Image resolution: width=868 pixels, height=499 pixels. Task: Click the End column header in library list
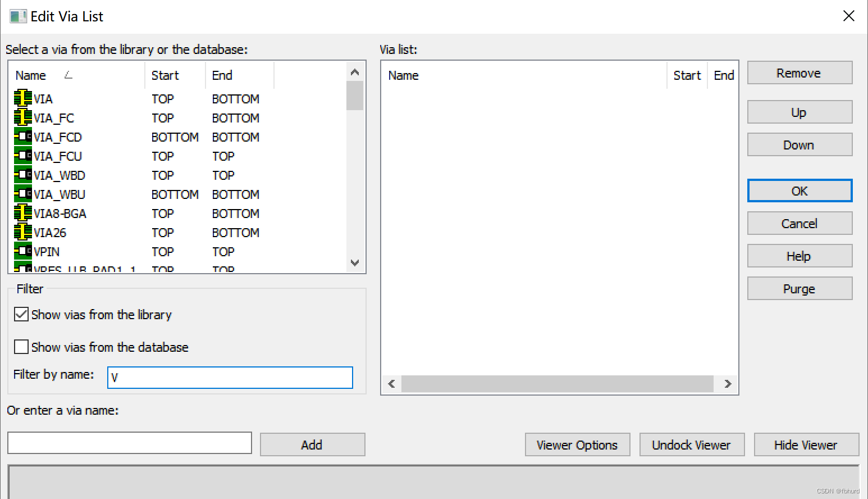click(x=222, y=75)
